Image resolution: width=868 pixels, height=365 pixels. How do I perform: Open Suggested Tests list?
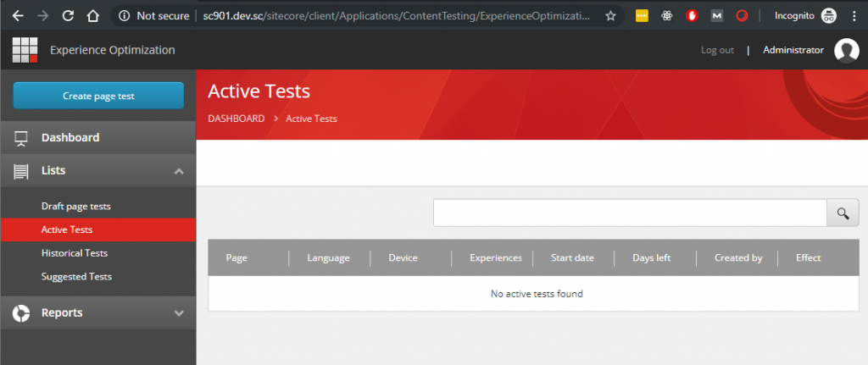pyautogui.click(x=76, y=277)
